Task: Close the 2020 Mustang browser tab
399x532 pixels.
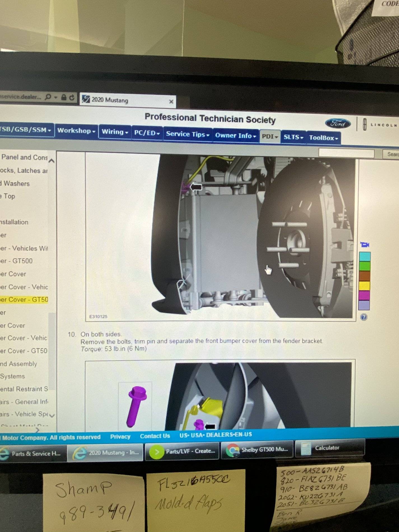Action: coord(171,102)
